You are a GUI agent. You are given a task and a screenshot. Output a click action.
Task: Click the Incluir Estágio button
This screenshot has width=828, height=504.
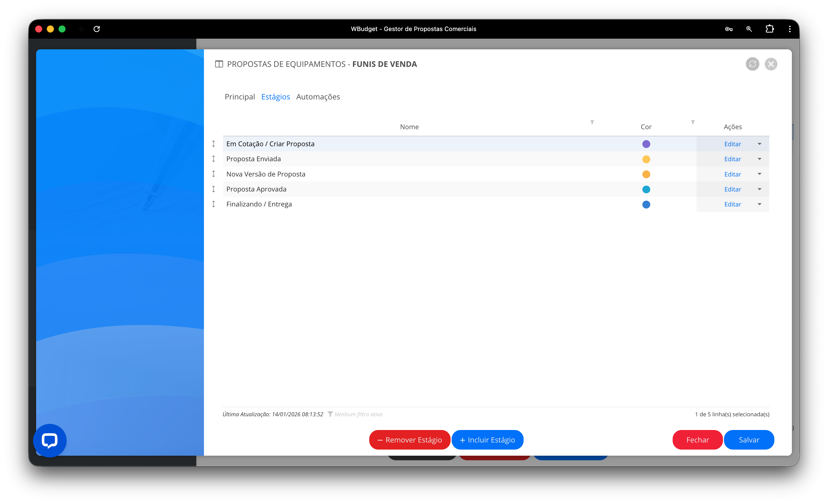point(487,440)
